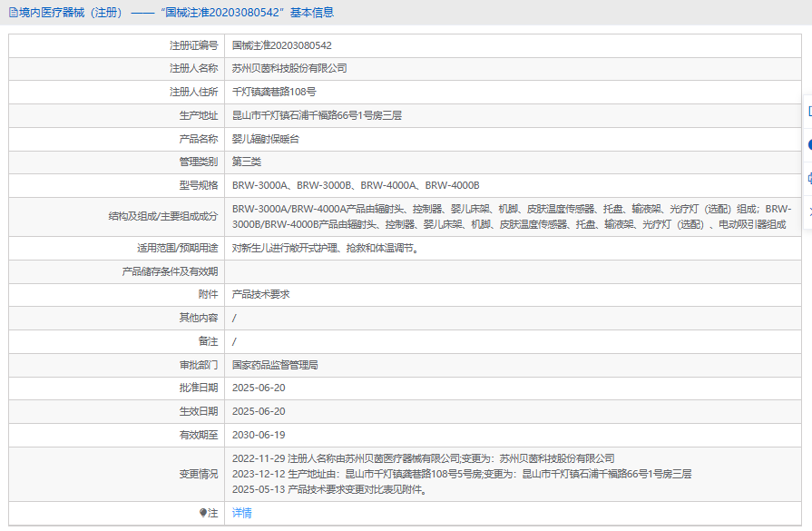Click the 备注 row label
The height and width of the screenshot is (531, 812).
pos(208,341)
